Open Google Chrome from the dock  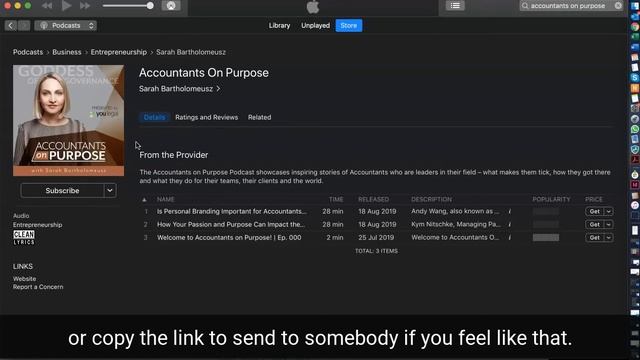click(x=635, y=27)
